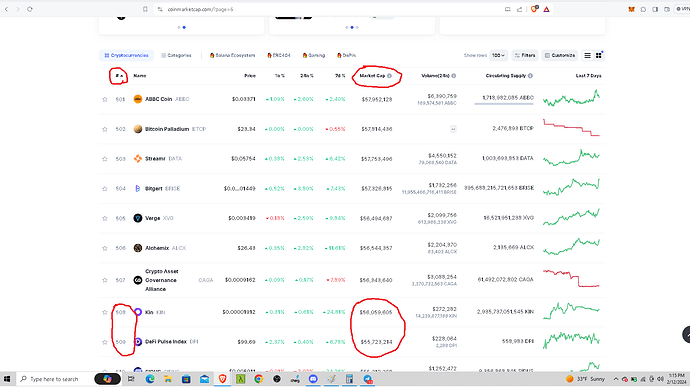Open the Filters options
The image size is (690, 387).
point(525,55)
